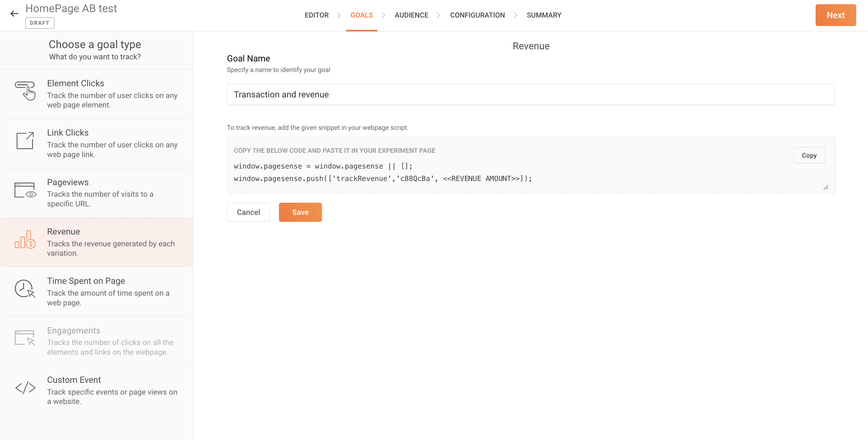Copy the revenue tracking snippet
Image resolution: width=868 pixels, height=440 pixels.
point(809,156)
